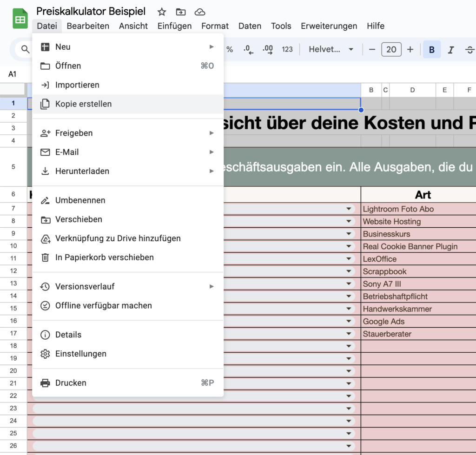Click the font size field showing 20
This screenshot has height=455, width=476.
(391, 49)
